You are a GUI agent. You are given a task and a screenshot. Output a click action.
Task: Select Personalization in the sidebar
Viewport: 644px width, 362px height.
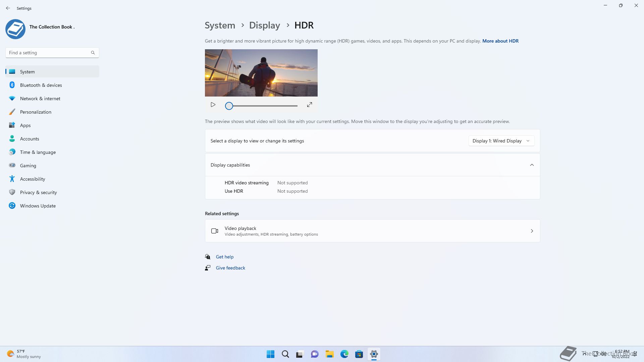(x=36, y=112)
